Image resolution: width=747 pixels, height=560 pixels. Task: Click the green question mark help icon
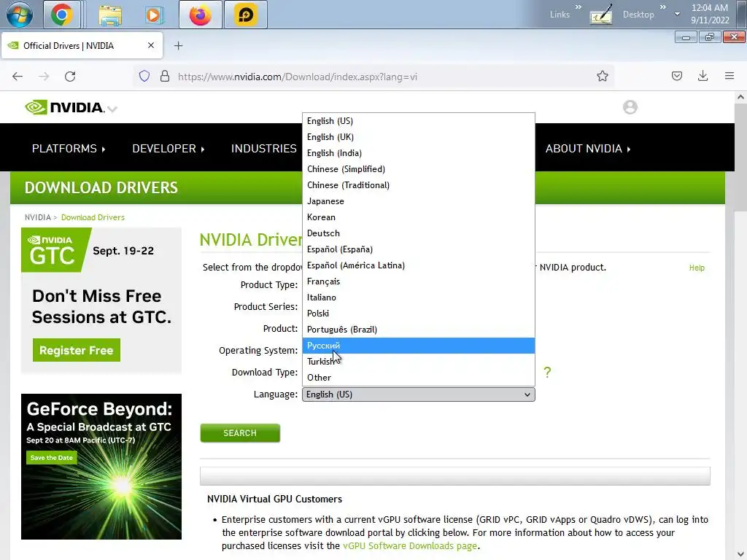[547, 373]
